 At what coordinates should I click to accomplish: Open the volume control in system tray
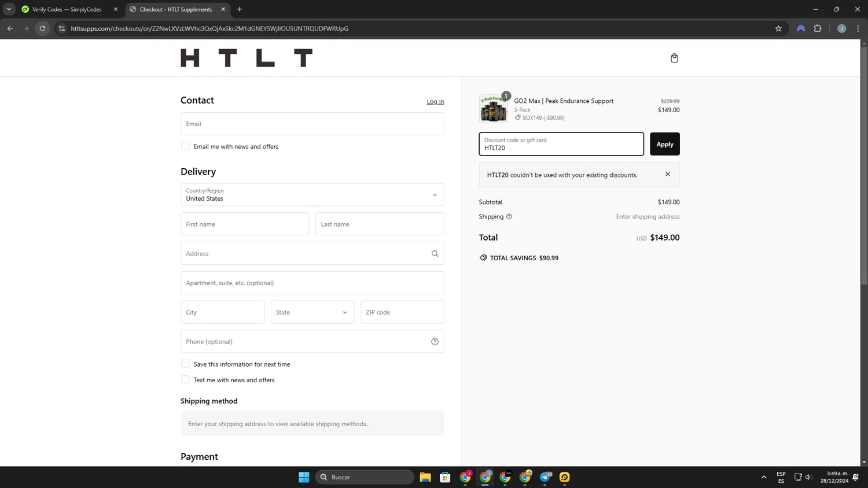tap(808, 477)
